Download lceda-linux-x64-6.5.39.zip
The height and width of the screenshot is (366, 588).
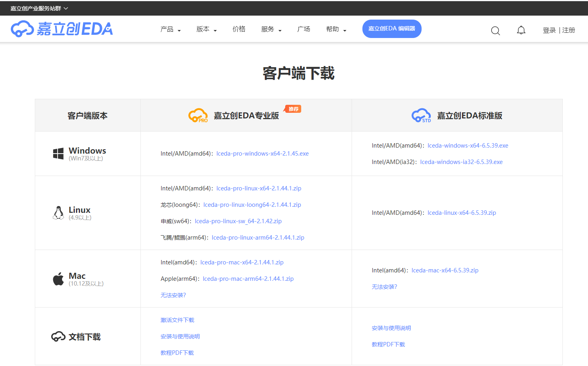(x=462, y=213)
